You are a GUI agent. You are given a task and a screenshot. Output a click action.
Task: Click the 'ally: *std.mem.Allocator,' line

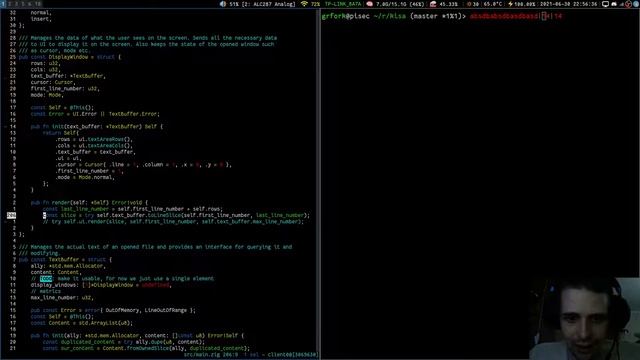[68, 266]
